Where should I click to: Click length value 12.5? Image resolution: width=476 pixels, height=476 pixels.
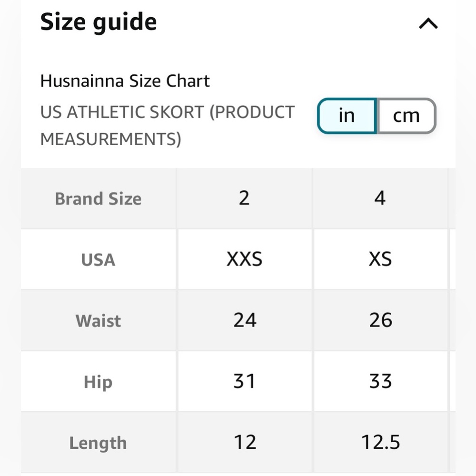pos(380,443)
